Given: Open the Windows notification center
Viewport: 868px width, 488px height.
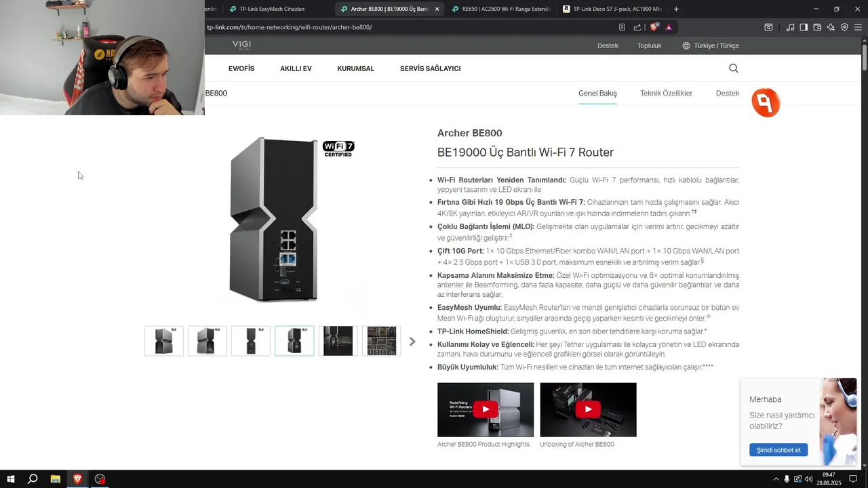Looking at the screenshot, I should [x=853, y=479].
